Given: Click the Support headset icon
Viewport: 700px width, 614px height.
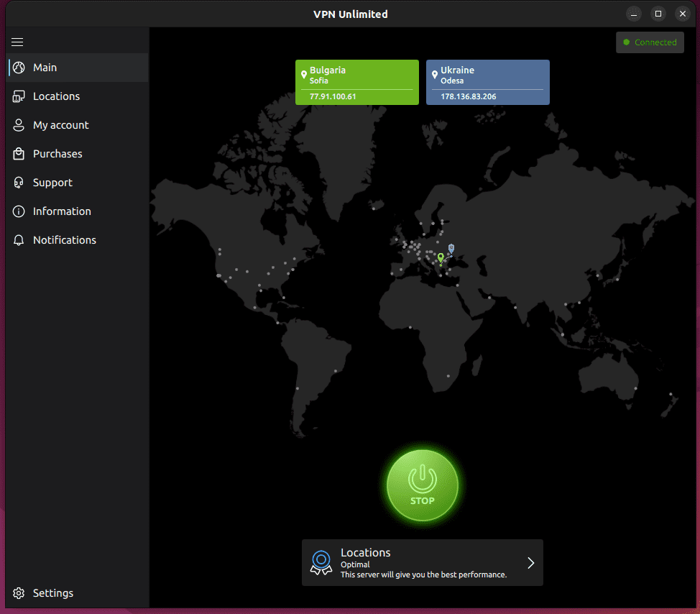Looking at the screenshot, I should coord(19,183).
